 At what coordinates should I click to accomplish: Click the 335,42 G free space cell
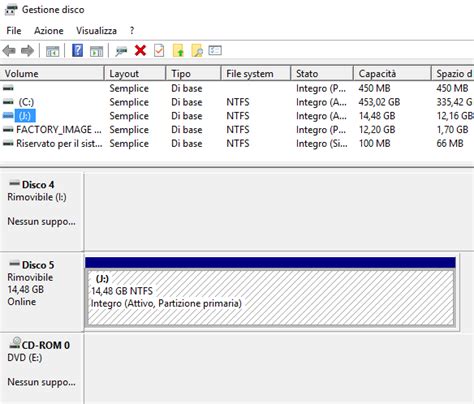pyautogui.click(x=455, y=102)
